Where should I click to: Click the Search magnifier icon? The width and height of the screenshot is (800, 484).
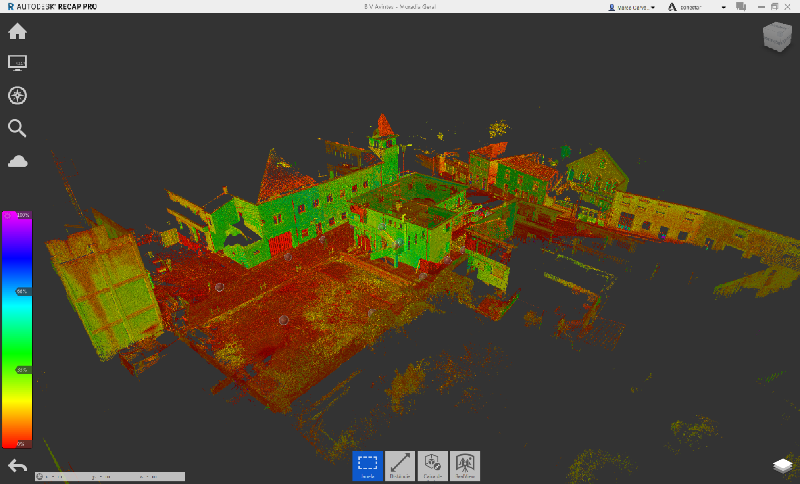coord(17,128)
